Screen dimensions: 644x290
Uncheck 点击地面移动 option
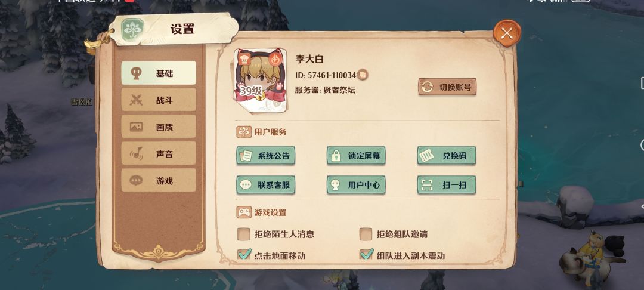pos(244,255)
